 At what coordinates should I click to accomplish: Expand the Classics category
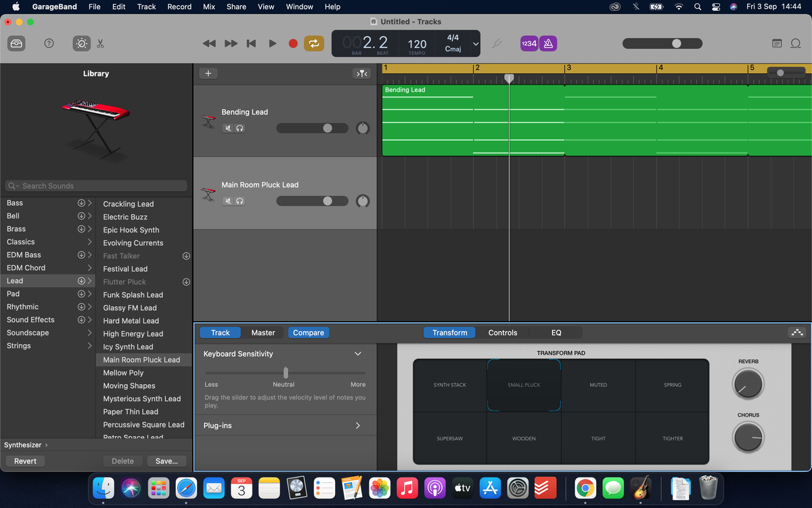89,242
